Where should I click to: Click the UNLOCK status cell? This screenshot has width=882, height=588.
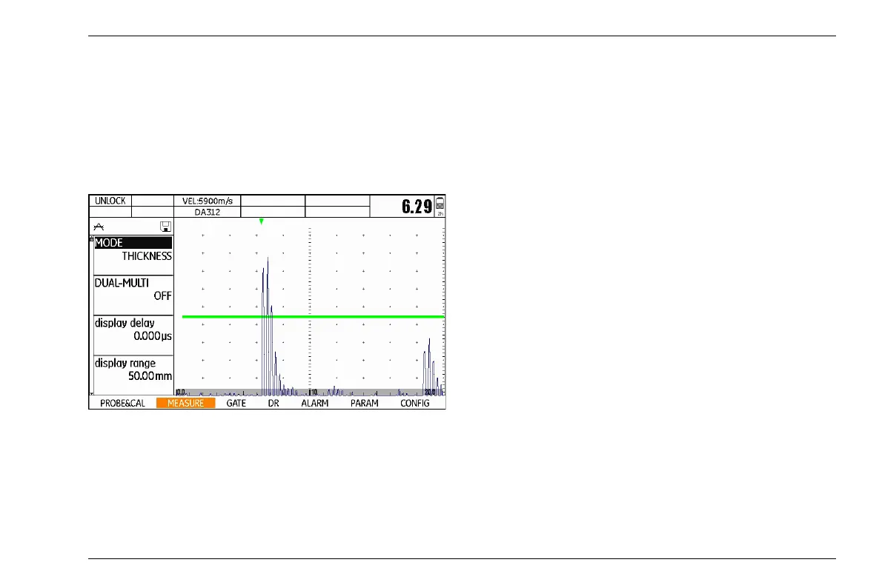(110, 201)
